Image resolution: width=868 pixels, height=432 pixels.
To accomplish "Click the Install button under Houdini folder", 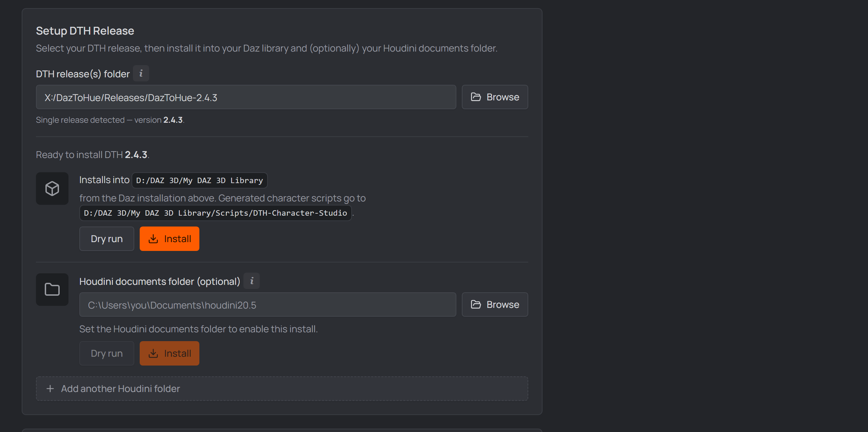I will tap(170, 353).
